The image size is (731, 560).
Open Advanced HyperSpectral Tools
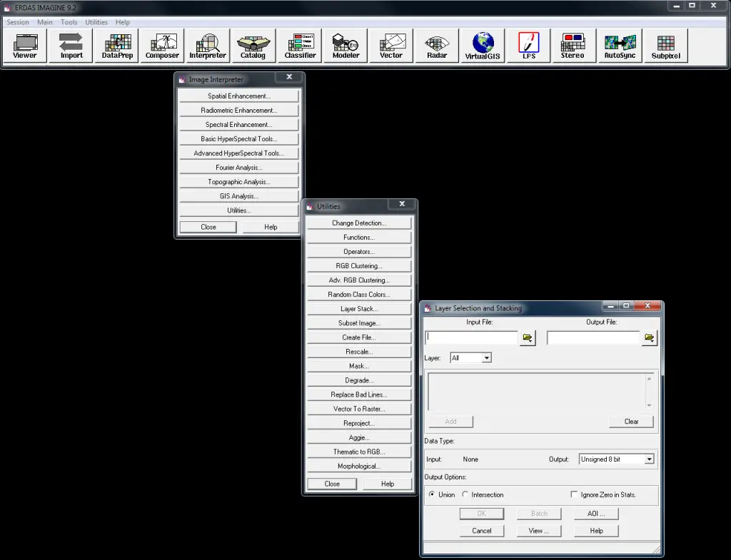238,153
